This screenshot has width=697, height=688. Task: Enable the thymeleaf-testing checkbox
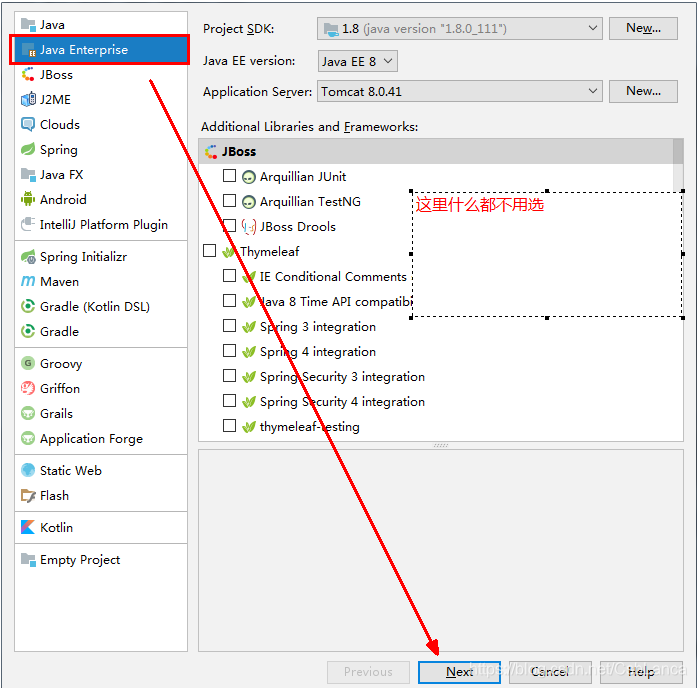pos(229,426)
